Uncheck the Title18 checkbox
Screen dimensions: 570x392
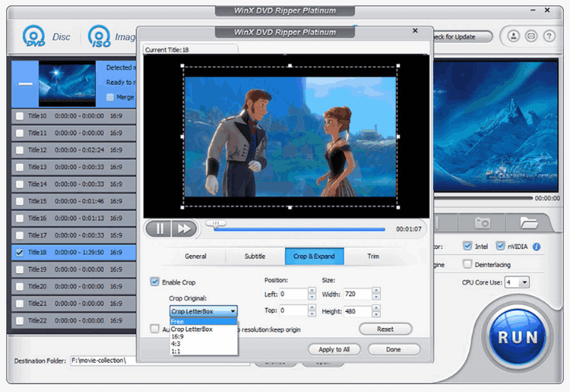click(x=20, y=252)
